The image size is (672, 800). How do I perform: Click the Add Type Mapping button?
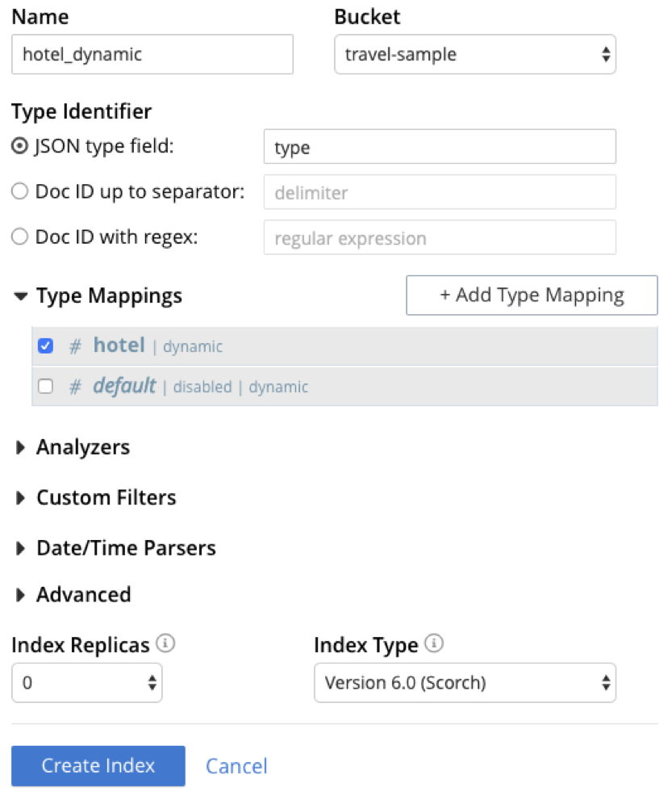click(x=532, y=295)
